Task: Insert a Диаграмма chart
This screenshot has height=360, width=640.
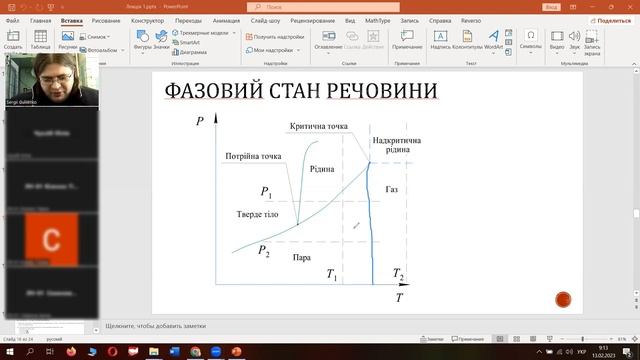Action: [189, 52]
